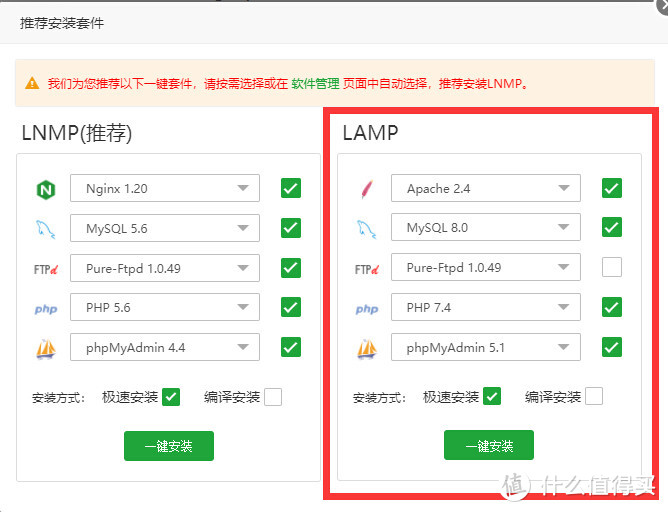The image size is (668, 512).
Task: Click the php logo icon in LAMP
Action: pyautogui.click(x=367, y=309)
